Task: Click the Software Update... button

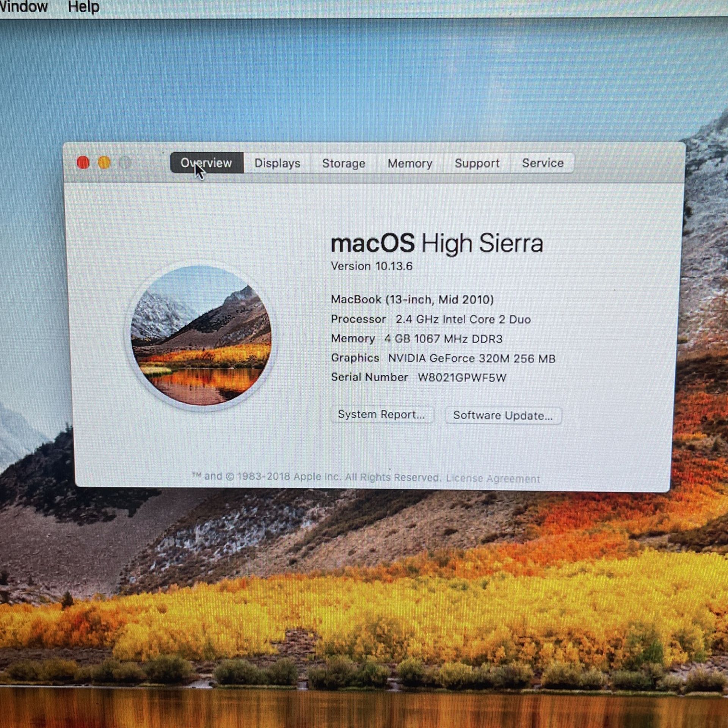Action: [503, 416]
